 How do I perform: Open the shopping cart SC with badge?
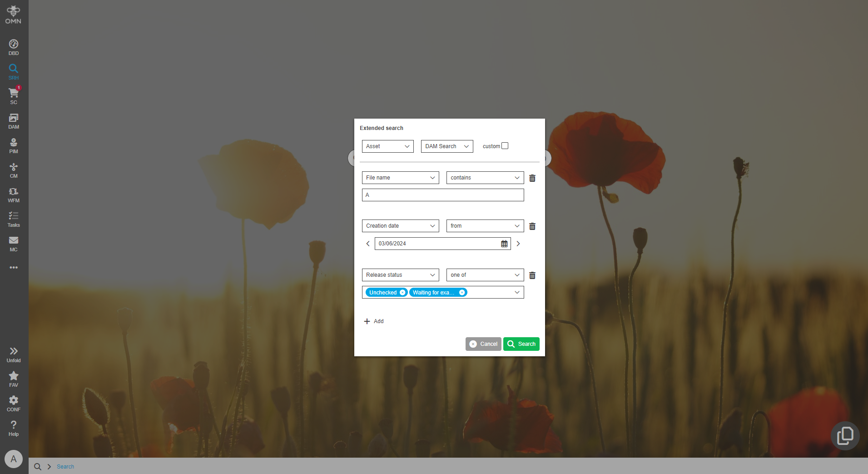click(13, 94)
